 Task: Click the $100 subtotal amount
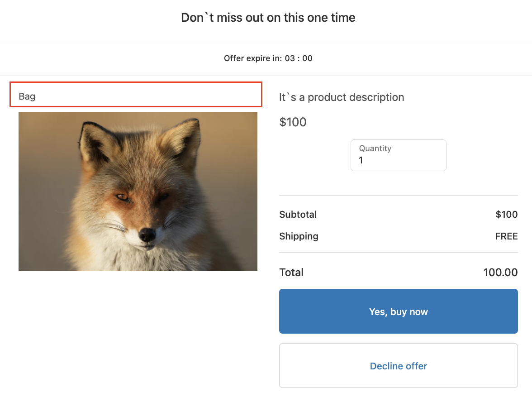click(507, 215)
